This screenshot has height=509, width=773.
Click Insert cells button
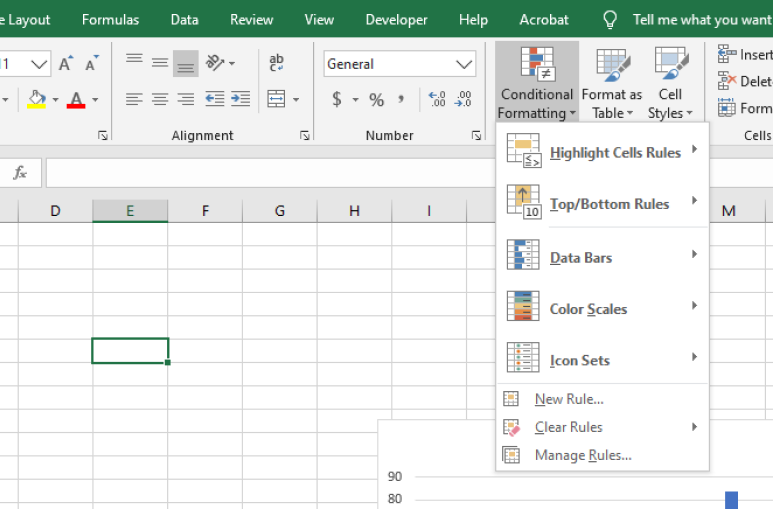[x=744, y=54]
